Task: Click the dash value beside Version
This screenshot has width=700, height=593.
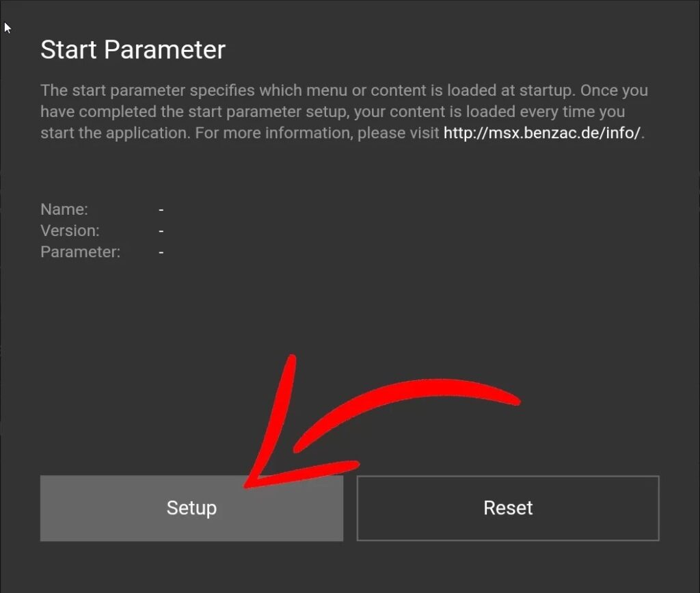Action: [x=161, y=230]
